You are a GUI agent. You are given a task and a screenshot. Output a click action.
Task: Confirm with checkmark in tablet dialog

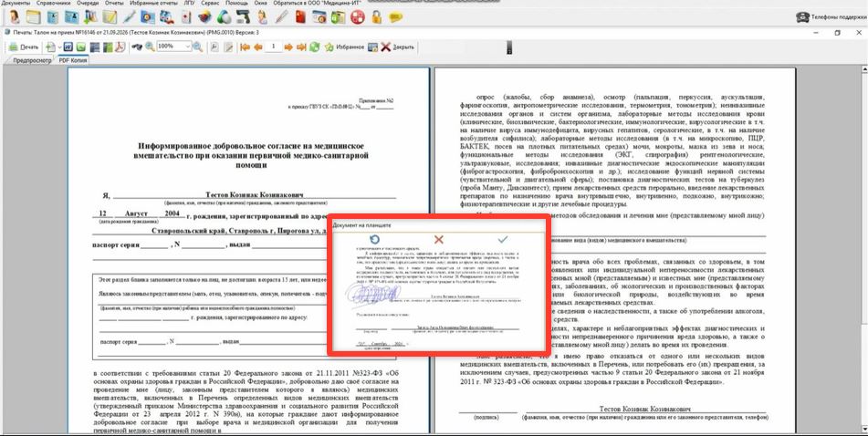503,240
